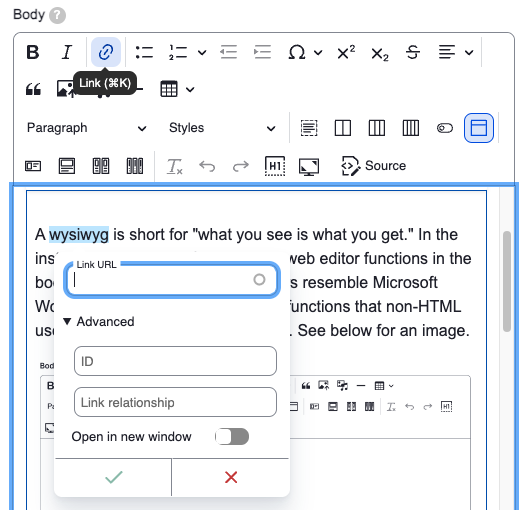This screenshot has width=530, height=510.
Task: Open the Paragraph heading dropdown
Action: [x=87, y=128]
